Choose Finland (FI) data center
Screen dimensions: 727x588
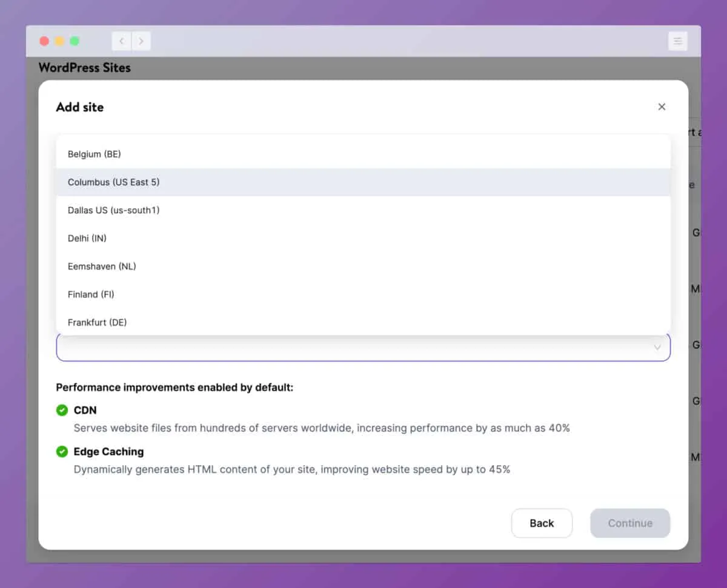coord(91,294)
